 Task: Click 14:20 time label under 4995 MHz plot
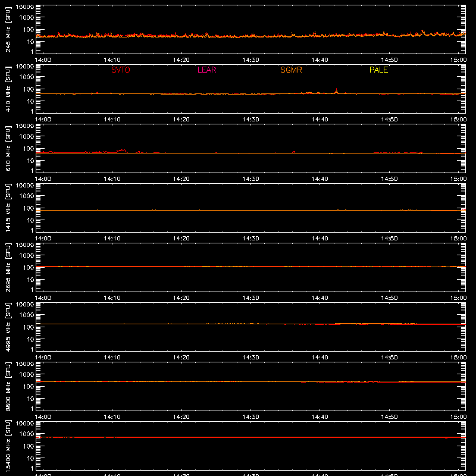click(x=181, y=358)
